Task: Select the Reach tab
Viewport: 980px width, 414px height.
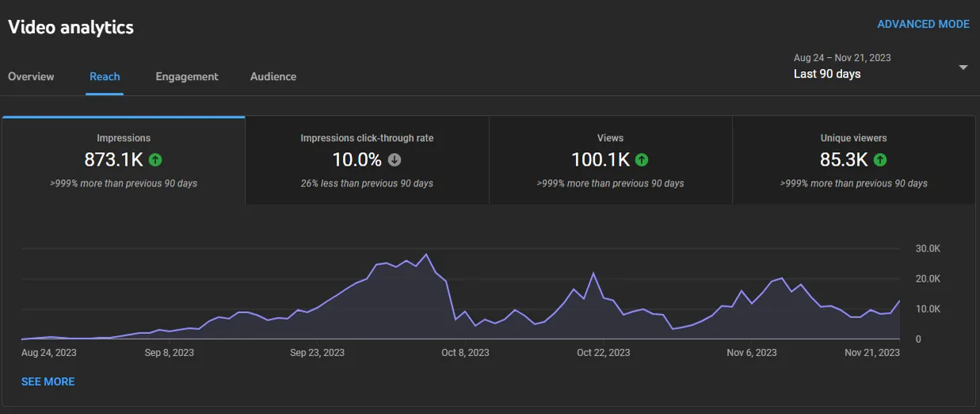Action: (105, 76)
